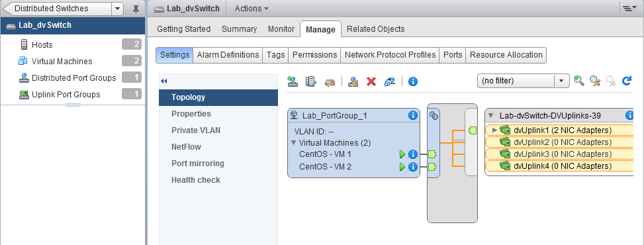
Task: Select Lab_dvSwitch in the navigator
Action: (72, 25)
